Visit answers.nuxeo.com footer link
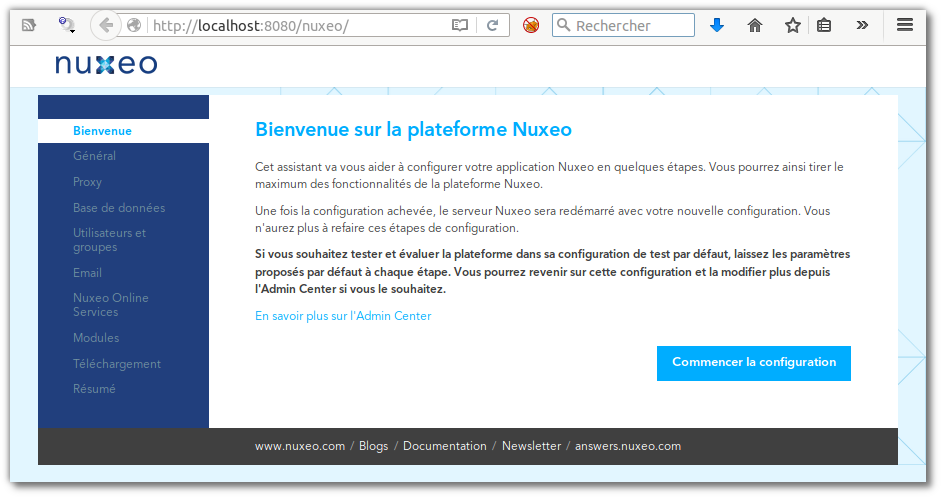This screenshot has width=942, height=498. (x=628, y=446)
